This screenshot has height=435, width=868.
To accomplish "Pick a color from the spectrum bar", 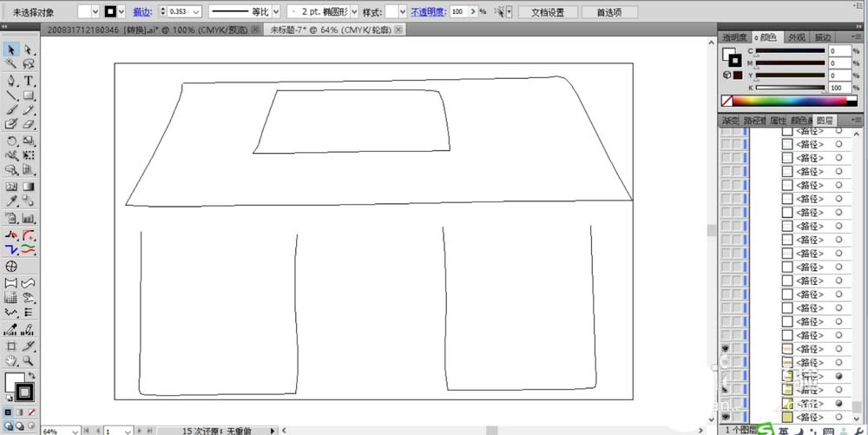I will [789, 102].
